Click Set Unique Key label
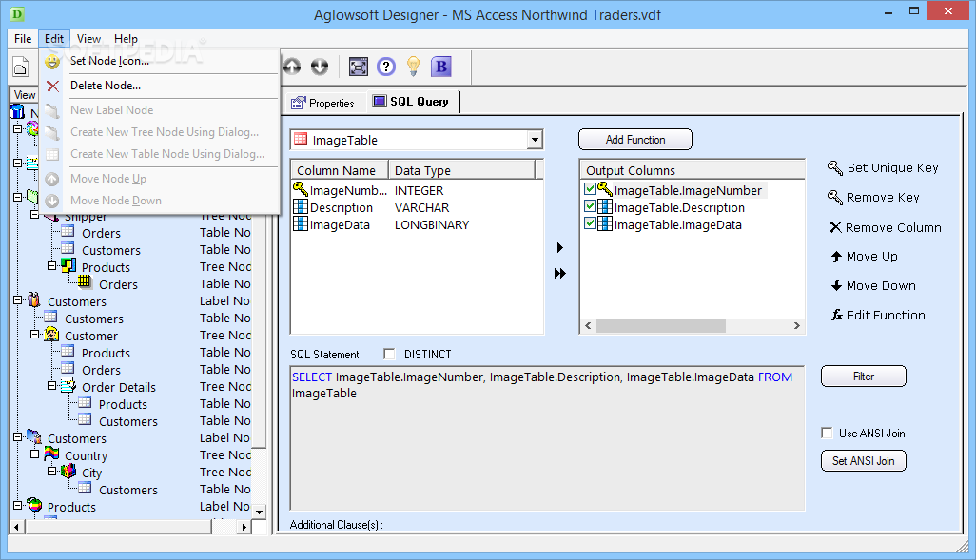Image resolution: width=976 pixels, height=560 pixels. (892, 168)
